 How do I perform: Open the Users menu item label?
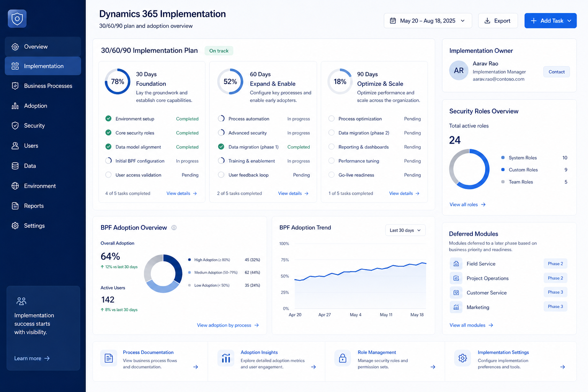[x=31, y=146]
